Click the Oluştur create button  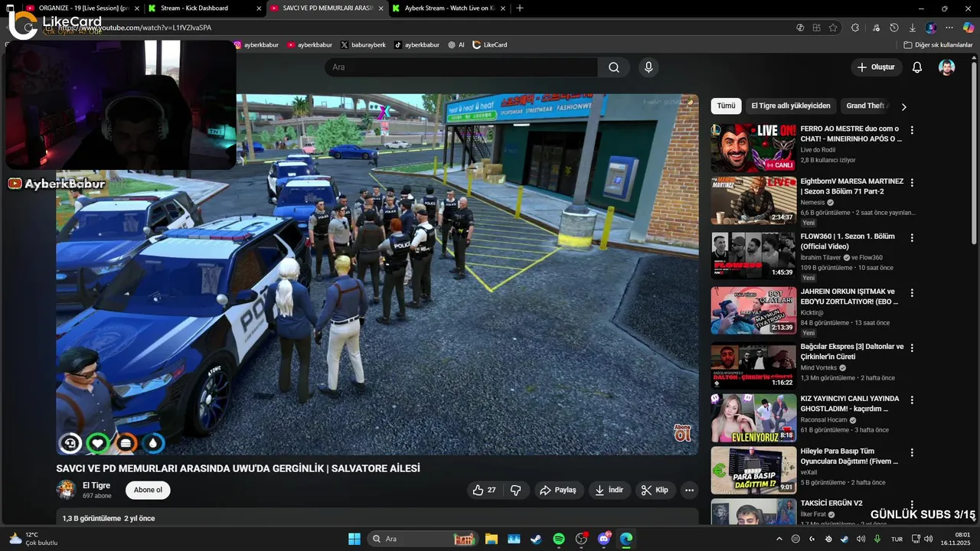tap(877, 67)
